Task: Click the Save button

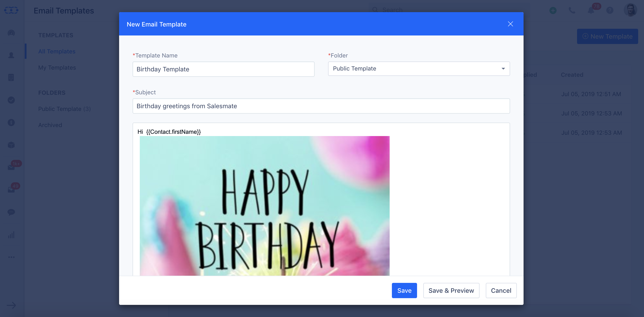Action: (x=404, y=291)
